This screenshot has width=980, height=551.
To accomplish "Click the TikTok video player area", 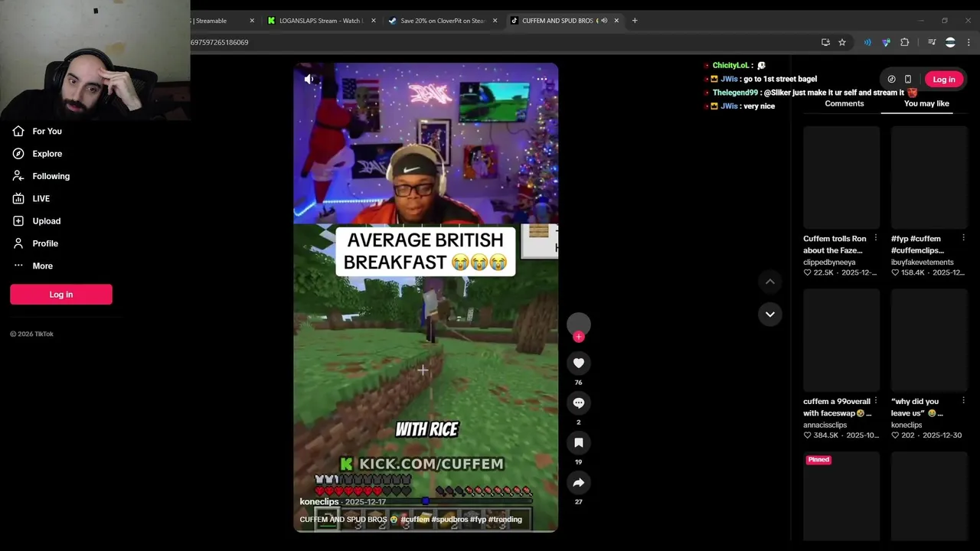I will (426, 297).
